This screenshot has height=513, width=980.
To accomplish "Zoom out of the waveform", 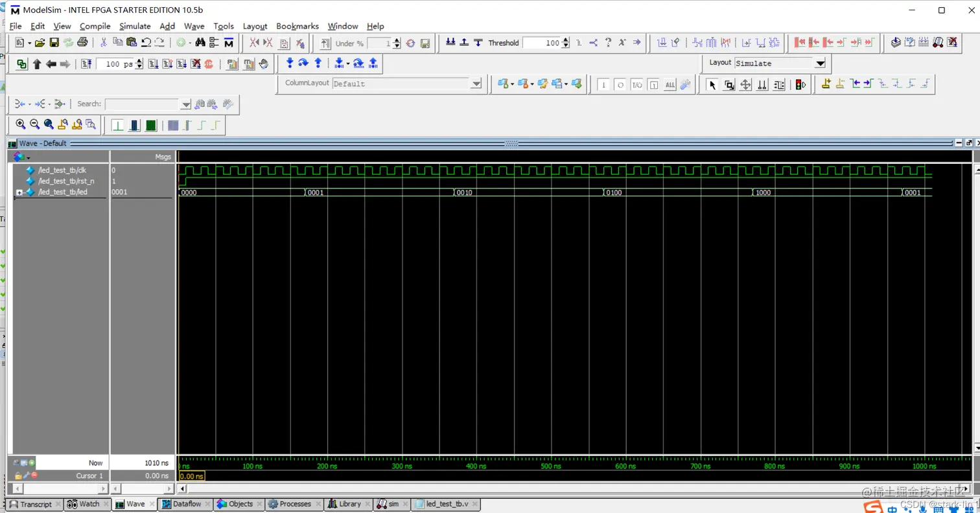I will click(x=34, y=124).
